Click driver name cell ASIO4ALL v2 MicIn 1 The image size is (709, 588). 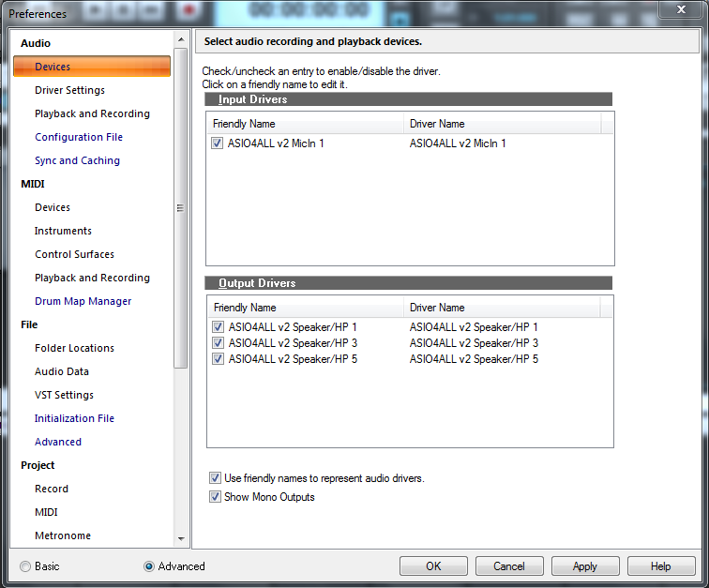click(458, 143)
